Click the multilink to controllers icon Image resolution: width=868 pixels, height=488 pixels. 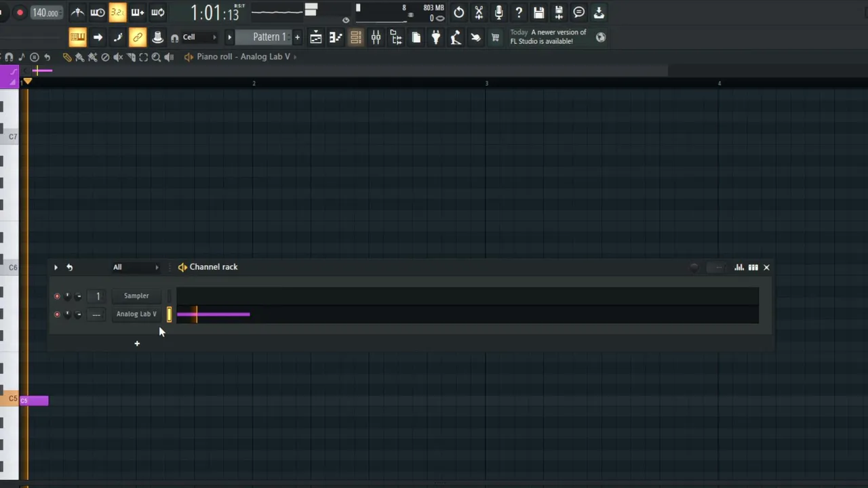[138, 37]
